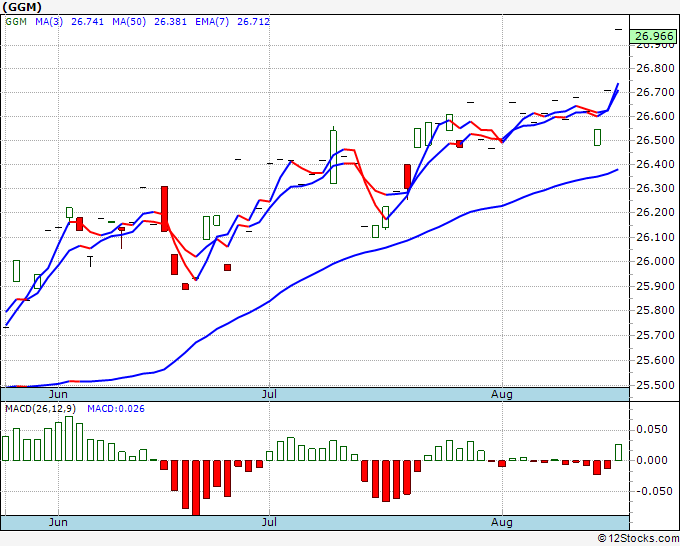The height and width of the screenshot is (546, 680).
Task: Click the 26.800 price axis label
Action: pos(655,68)
